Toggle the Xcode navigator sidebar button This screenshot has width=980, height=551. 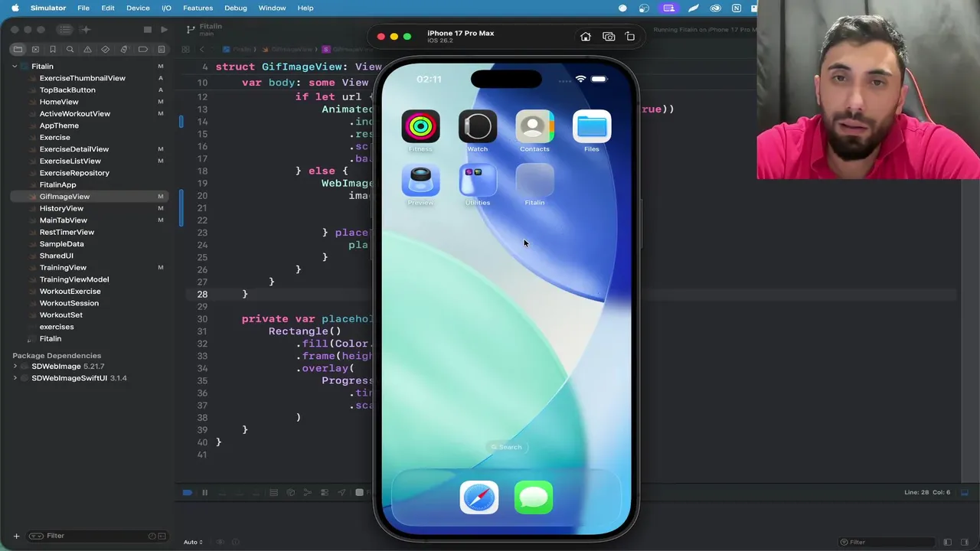[65, 30]
